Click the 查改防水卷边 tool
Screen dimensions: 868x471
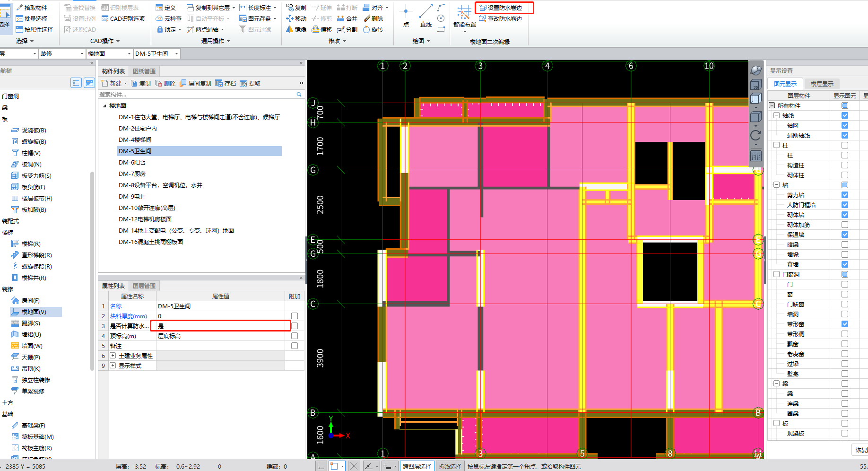coord(500,18)
